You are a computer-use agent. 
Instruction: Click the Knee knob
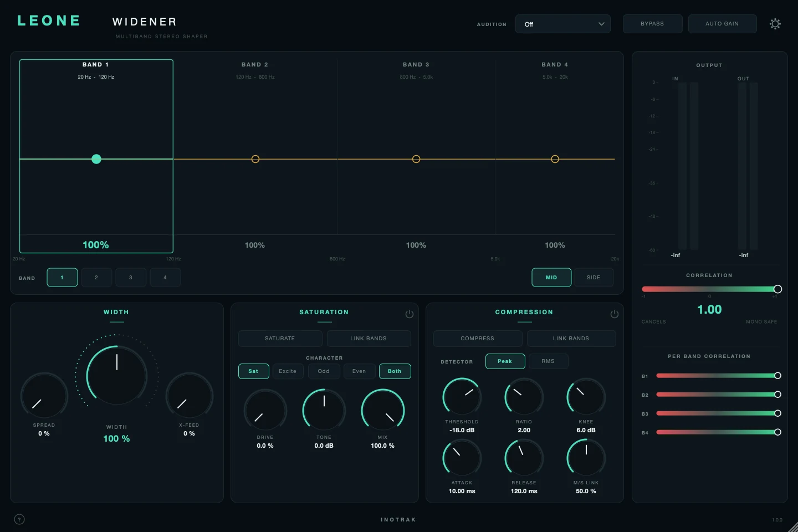tap(586, 397)
